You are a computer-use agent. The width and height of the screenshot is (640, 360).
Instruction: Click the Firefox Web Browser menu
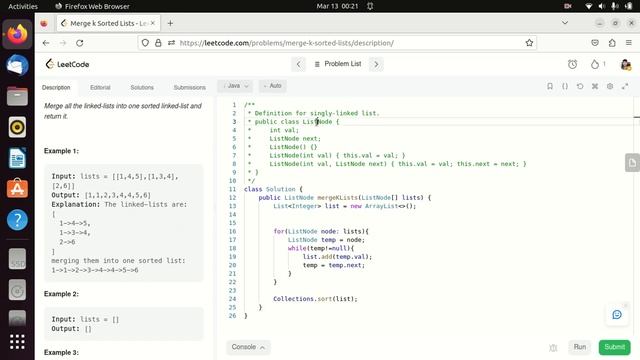[92, 6]
